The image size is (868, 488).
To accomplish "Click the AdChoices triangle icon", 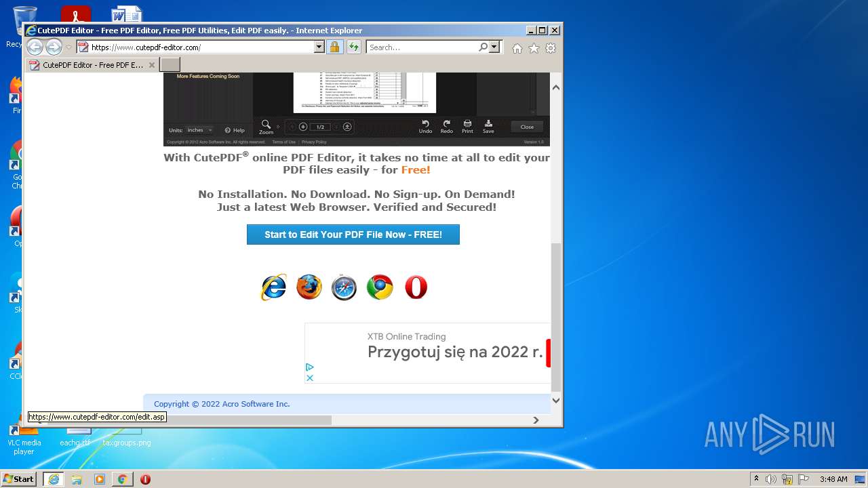I will click(x=310, y=367).
